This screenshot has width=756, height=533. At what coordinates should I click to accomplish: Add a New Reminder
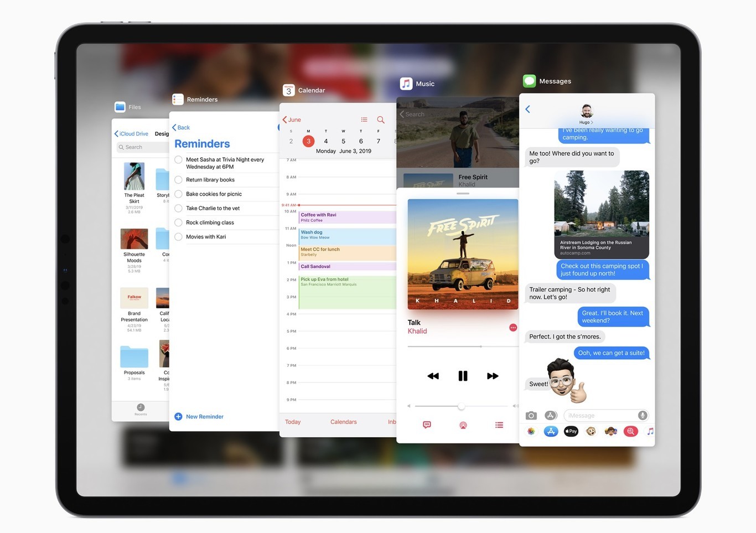[x=199, y=417]
